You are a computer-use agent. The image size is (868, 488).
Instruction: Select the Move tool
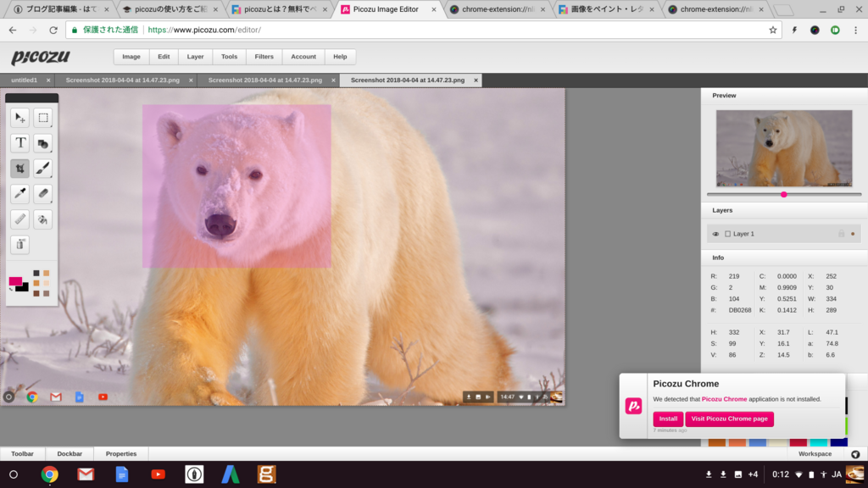coord(19,118)
